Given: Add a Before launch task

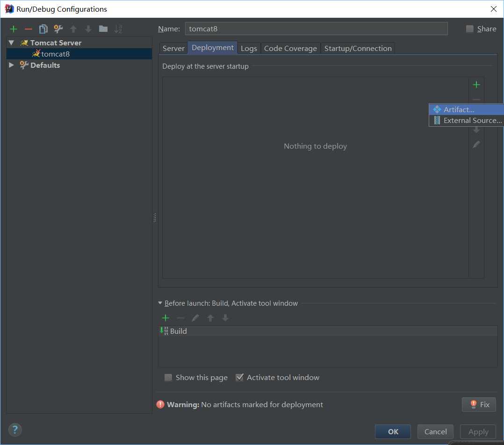Looking at the screenshot, I should coord(166,318).
